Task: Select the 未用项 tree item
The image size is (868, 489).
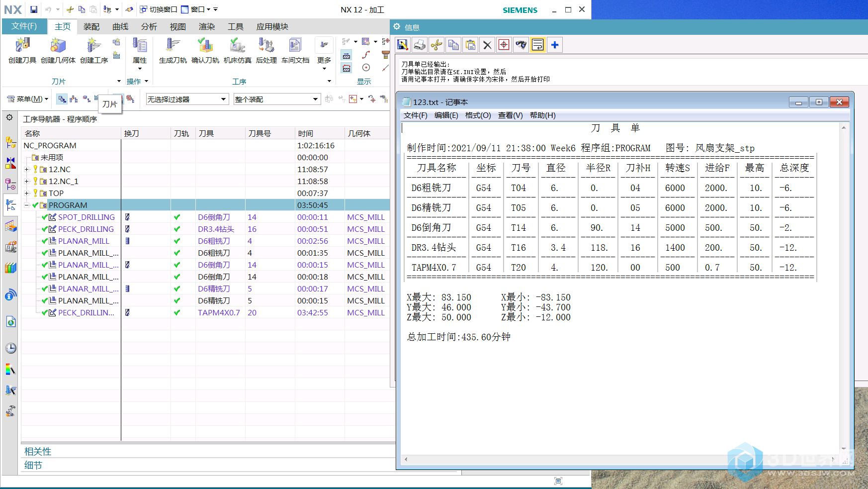Action: [52, 157]
